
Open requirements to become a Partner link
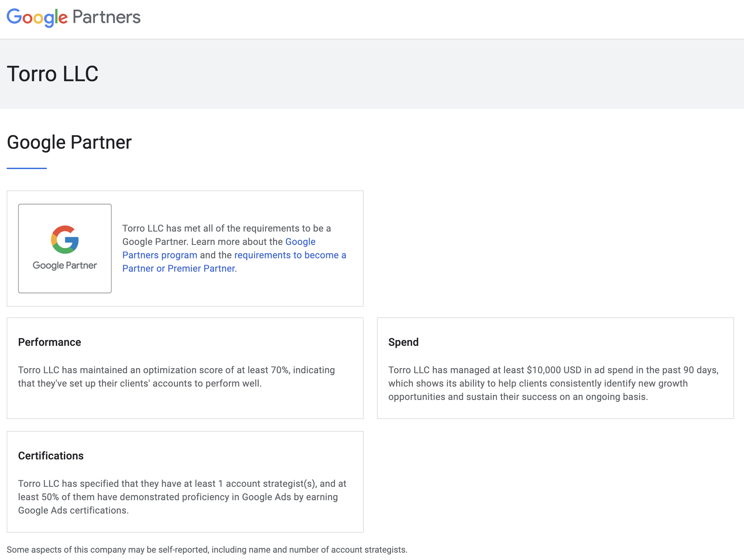coord(234,262)
